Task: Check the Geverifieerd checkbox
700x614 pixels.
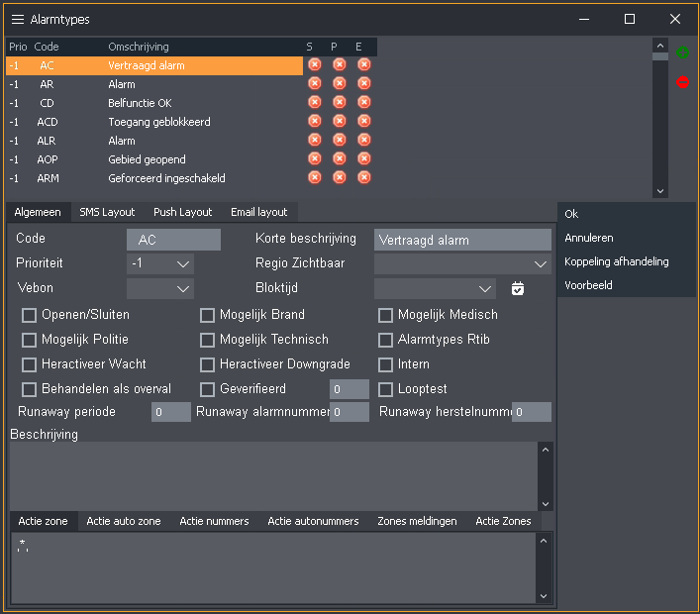Action: 207,389
